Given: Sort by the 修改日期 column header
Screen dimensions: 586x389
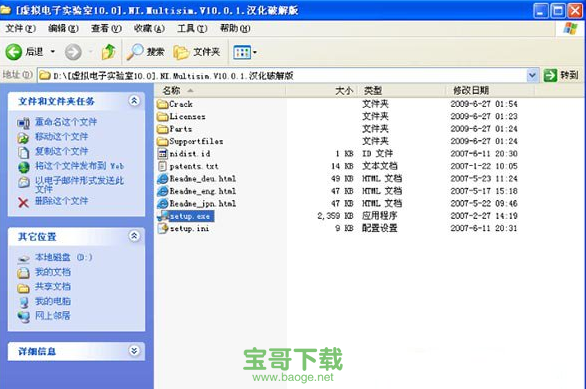Looking at the screenshot, I should (490, 90).
